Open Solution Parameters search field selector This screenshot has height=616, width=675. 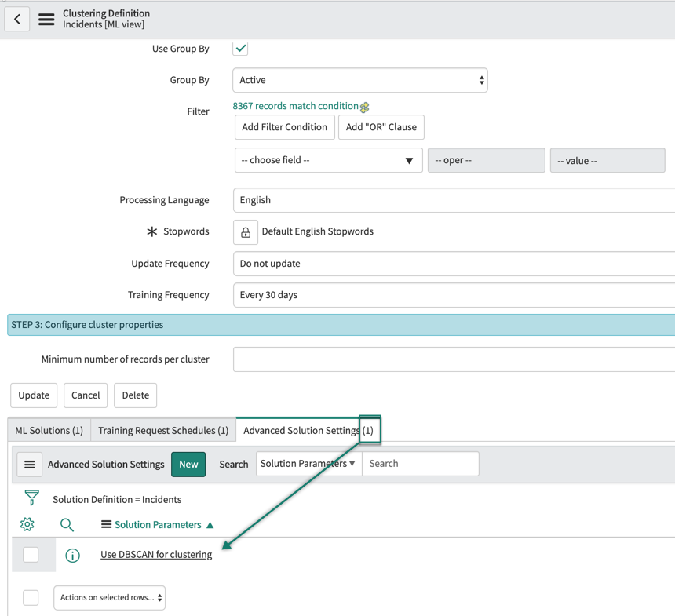(x=308, y=464)
